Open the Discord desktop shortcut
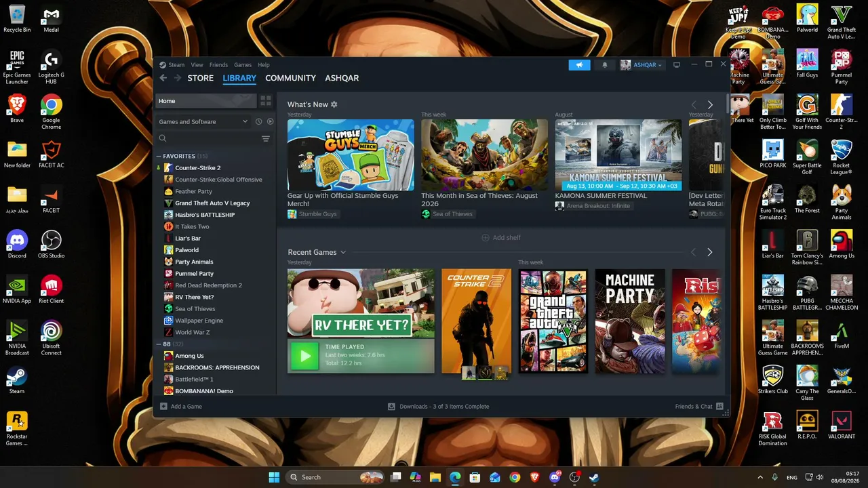Image resolution: width=868 pixels, height=488 pixels. pos(17,244)
